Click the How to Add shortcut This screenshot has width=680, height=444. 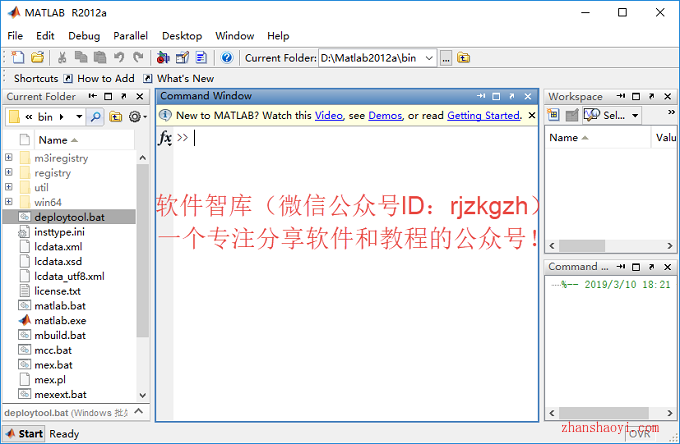(x=99, y=78)
